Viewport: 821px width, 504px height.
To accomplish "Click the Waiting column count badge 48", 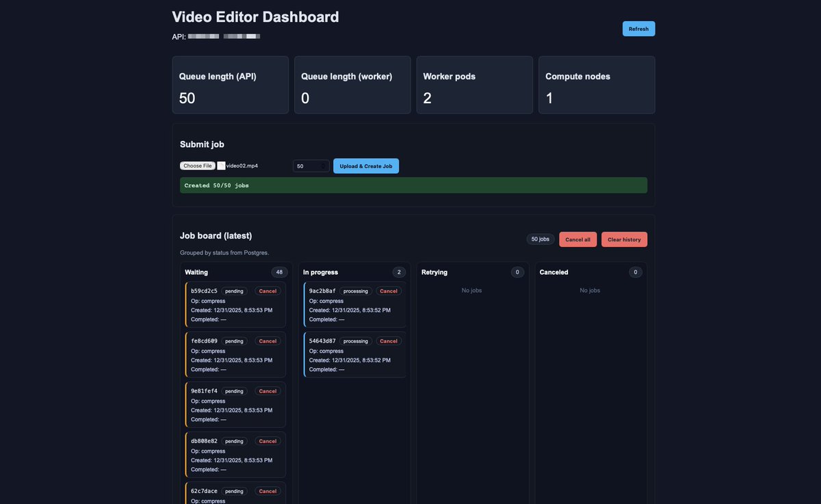I will coord(279,272).
